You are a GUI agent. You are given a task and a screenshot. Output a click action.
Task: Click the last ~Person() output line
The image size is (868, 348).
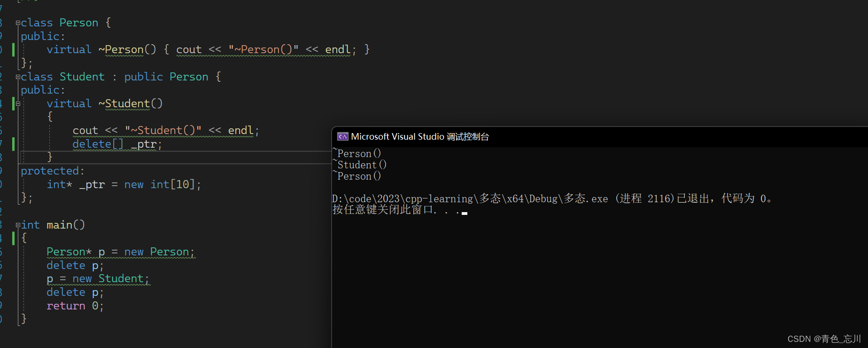tap(357, 176)
